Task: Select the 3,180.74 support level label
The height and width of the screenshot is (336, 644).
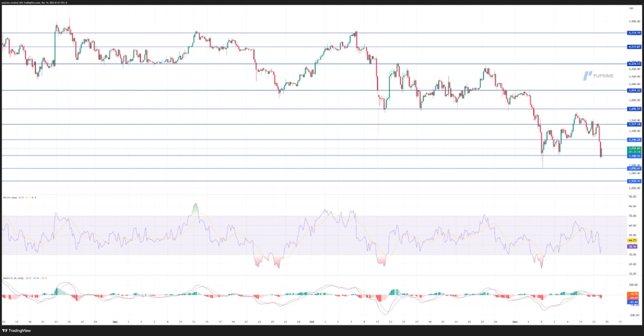Action: (633, 155)
